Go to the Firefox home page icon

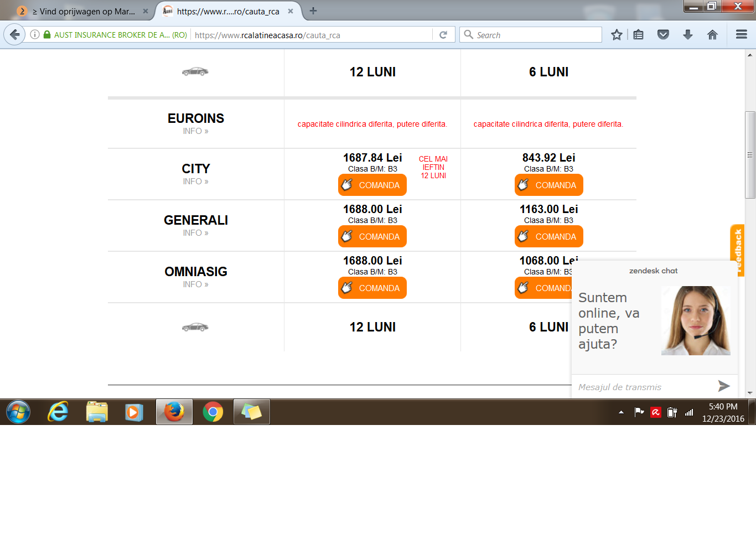pyautogui.click(x=712, y=35)
